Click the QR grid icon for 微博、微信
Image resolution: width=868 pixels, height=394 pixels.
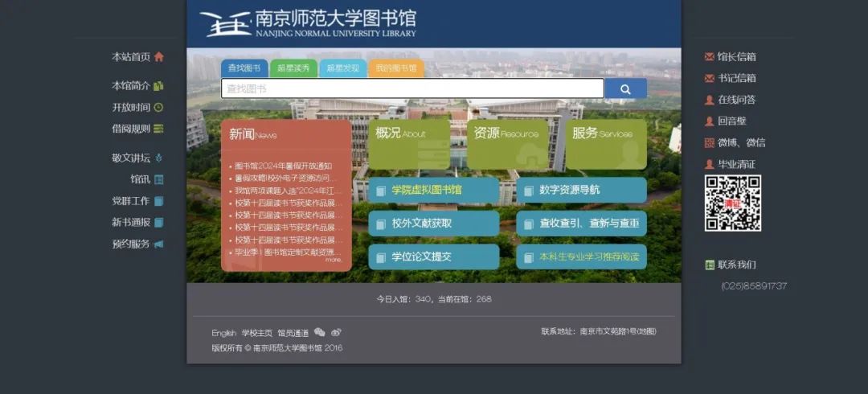point(709,142)
